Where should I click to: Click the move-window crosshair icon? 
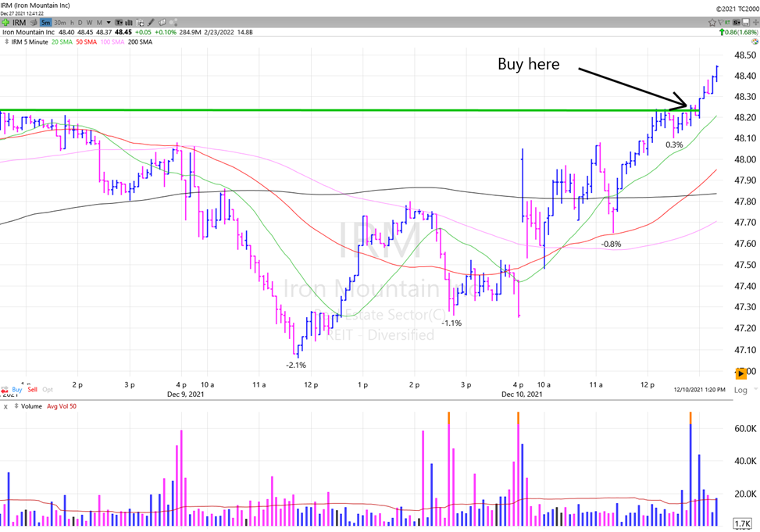pos(755,23)
